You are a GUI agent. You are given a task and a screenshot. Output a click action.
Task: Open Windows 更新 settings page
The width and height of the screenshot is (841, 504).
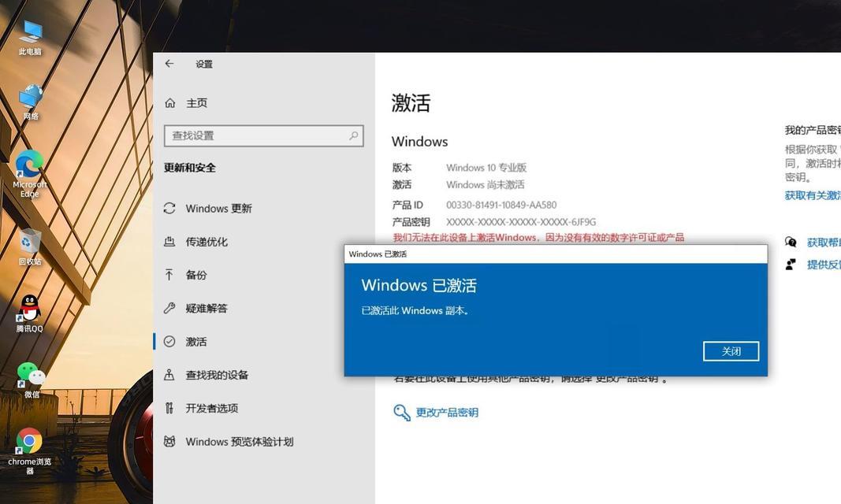pos(219,209)
